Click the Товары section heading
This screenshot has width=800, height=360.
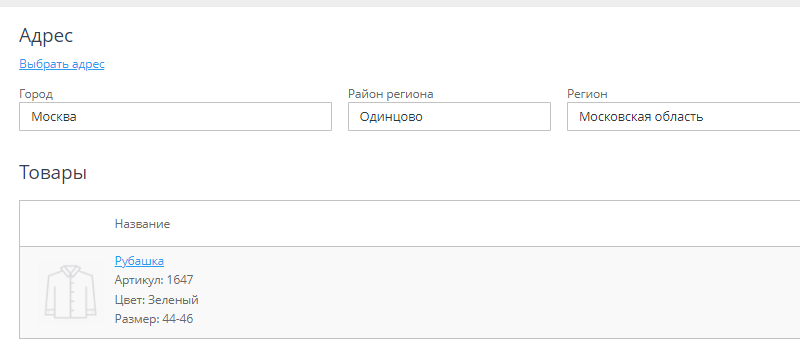(x=53, y=172)
